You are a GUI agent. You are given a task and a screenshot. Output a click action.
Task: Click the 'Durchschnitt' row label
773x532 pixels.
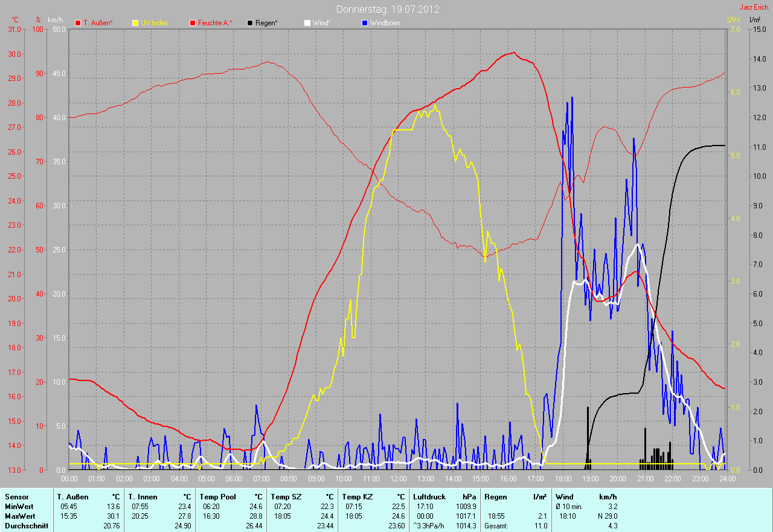(x=25, y=526)
